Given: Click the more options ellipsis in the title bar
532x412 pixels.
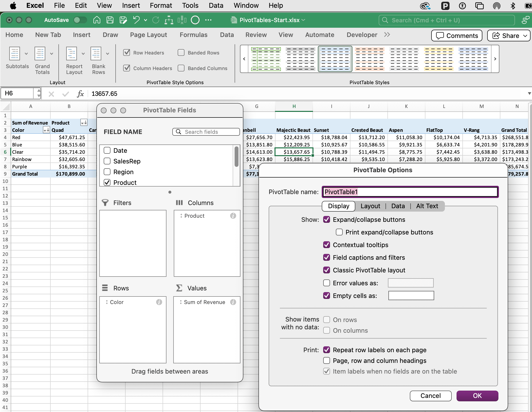Looking at the screenshot, I should pyautogui.click(x=208, y=20).
